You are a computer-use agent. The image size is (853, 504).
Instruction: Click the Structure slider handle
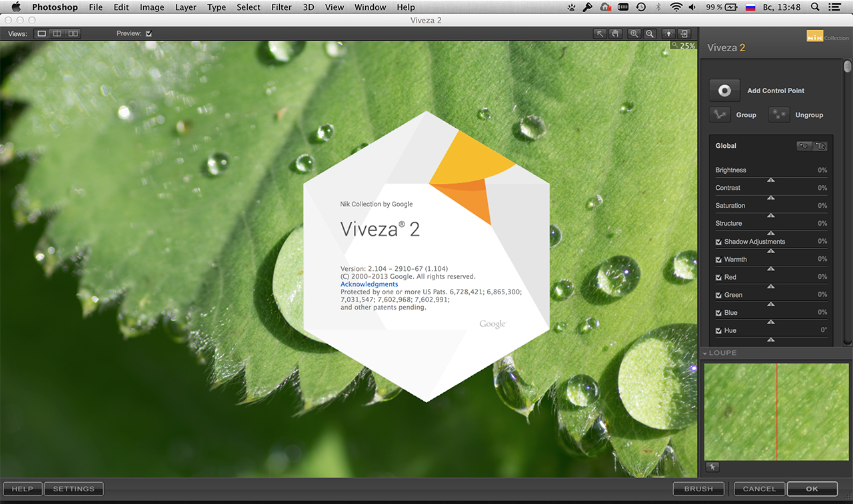click(771, 233)
